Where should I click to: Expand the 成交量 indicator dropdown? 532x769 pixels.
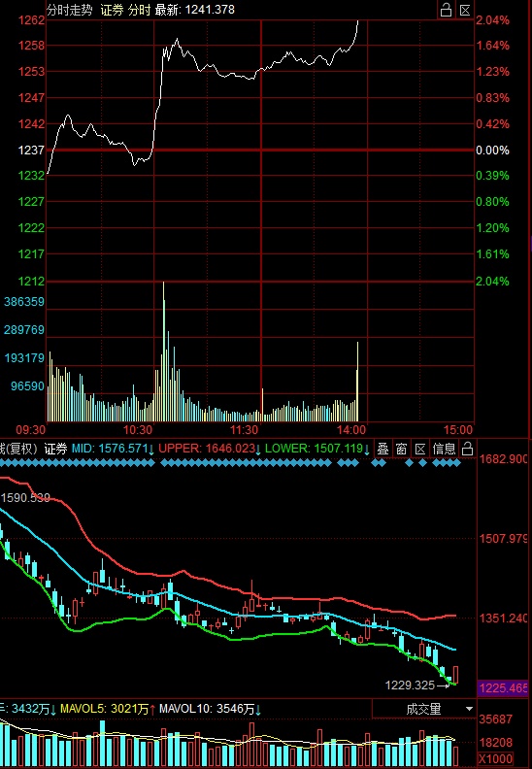coord(424,709)
